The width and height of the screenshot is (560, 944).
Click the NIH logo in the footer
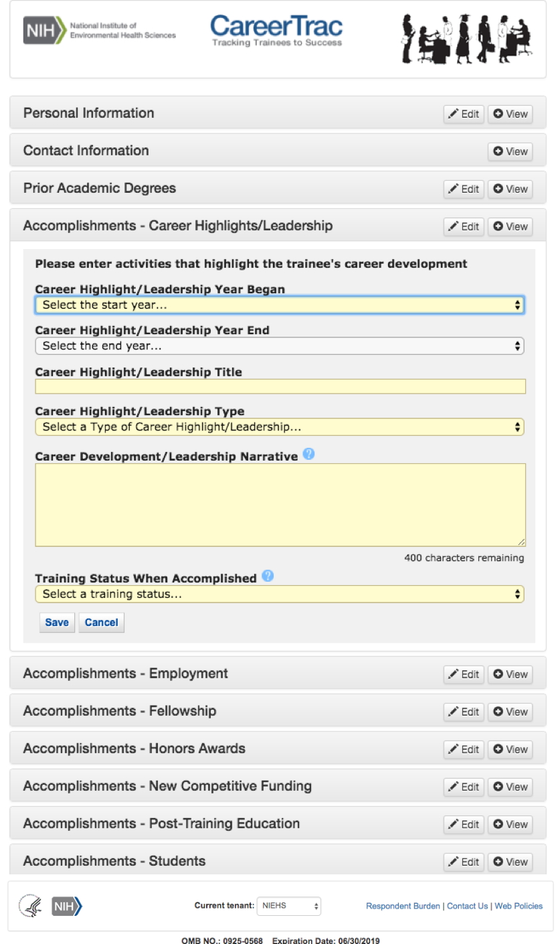(x=67, y=906)
